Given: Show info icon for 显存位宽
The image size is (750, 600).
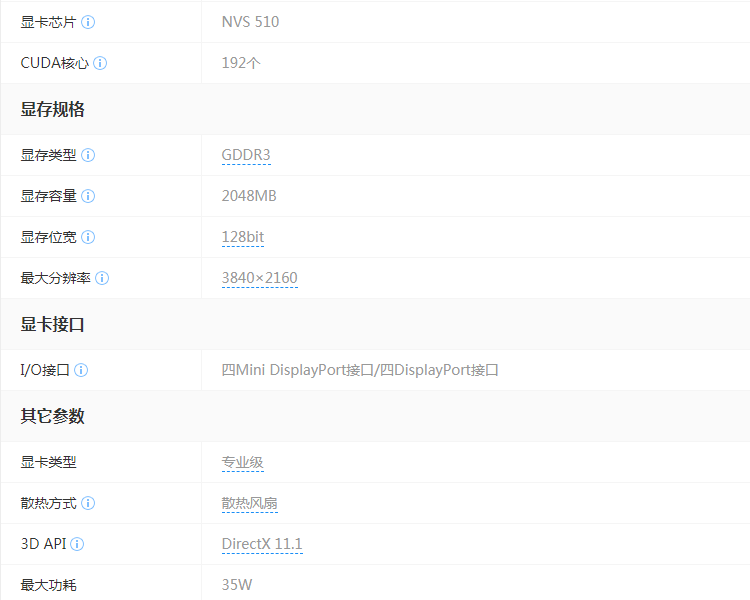Looking at the screenshot, I should coord(88,237).
